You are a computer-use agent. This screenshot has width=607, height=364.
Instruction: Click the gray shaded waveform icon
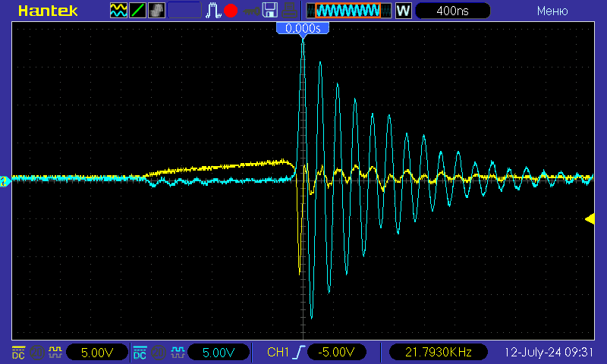(x=156, y=11)
